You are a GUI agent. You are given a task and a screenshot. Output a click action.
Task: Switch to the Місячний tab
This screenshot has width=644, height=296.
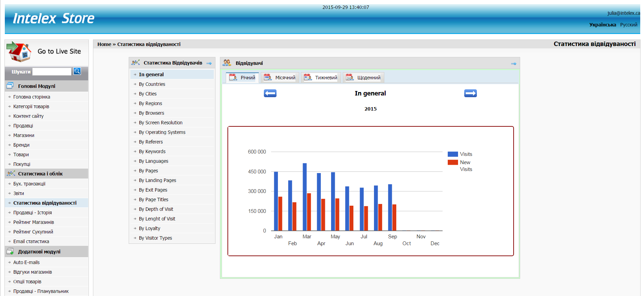[x=280, y=78]
